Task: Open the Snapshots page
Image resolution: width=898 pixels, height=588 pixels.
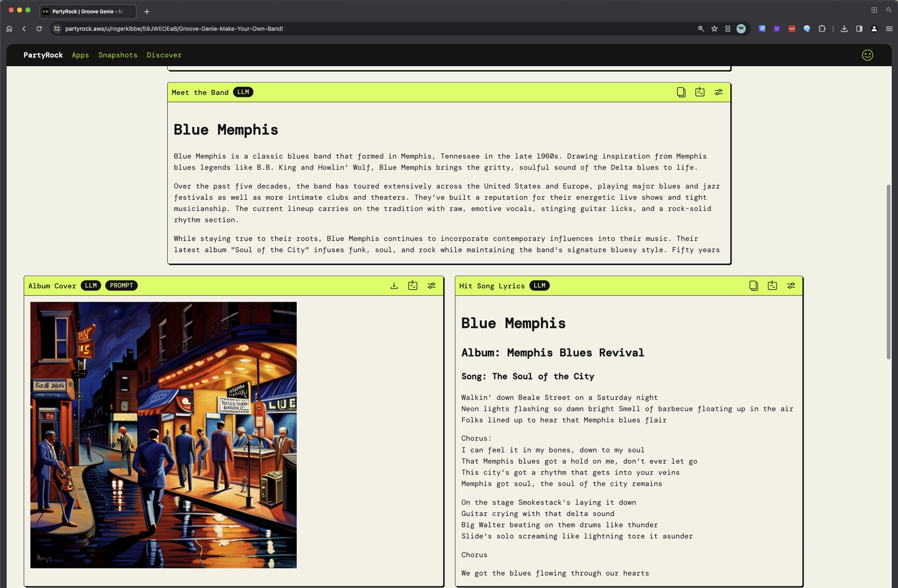Action: pyautogui.click(x=118, y=55)
